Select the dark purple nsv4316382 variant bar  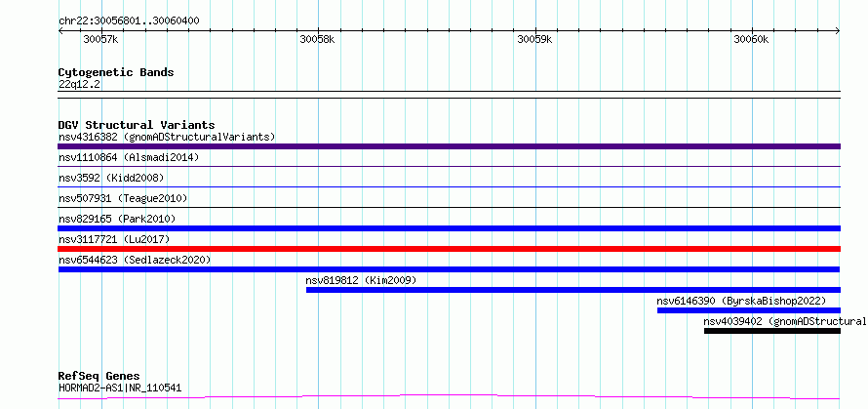coord(449,146)
